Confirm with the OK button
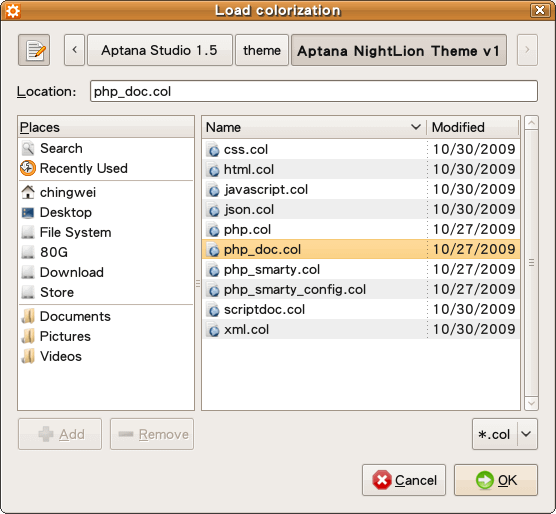This screenshot has height=514, width=556. point(496,480)
